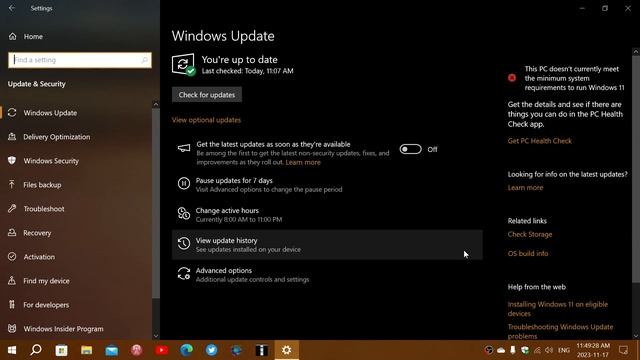Viewport: 640px width, 360px height.
Task: Open View update history
Action: pos(327,244)
